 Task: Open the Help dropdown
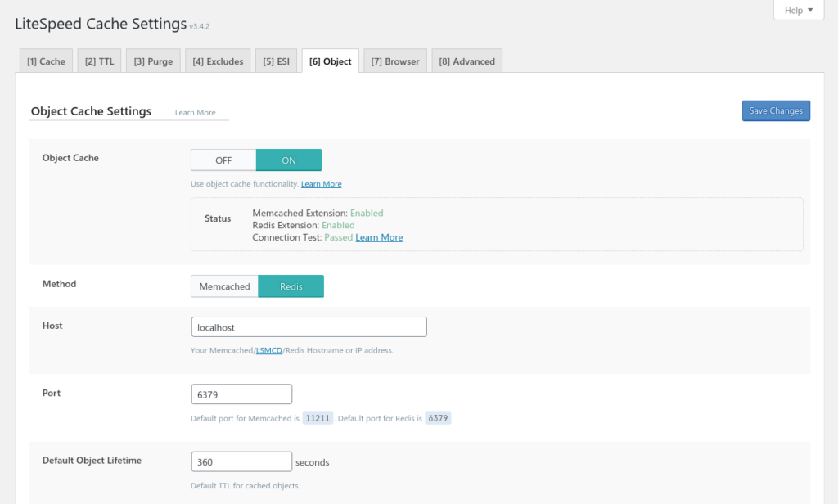799,10
